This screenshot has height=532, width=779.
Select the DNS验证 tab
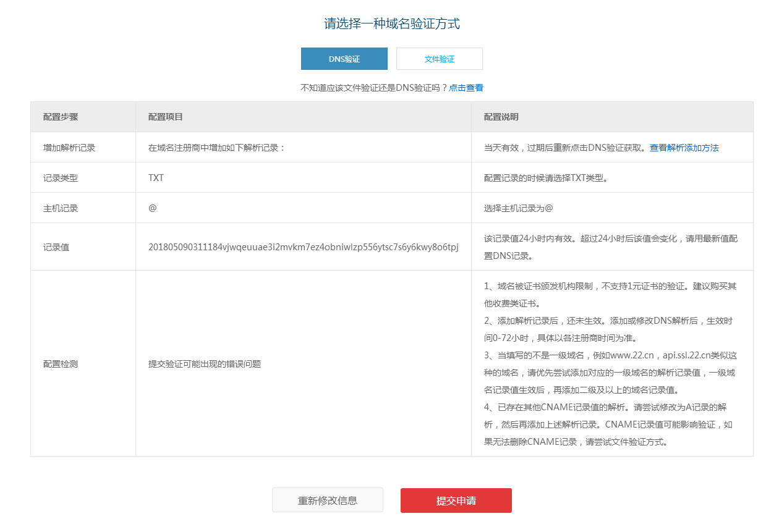click(x=344, y=58)
